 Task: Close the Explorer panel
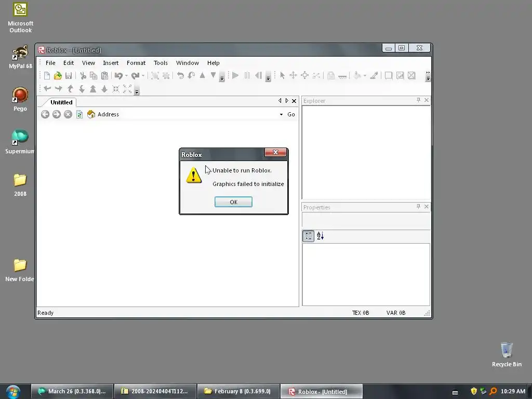click(427, 100)
